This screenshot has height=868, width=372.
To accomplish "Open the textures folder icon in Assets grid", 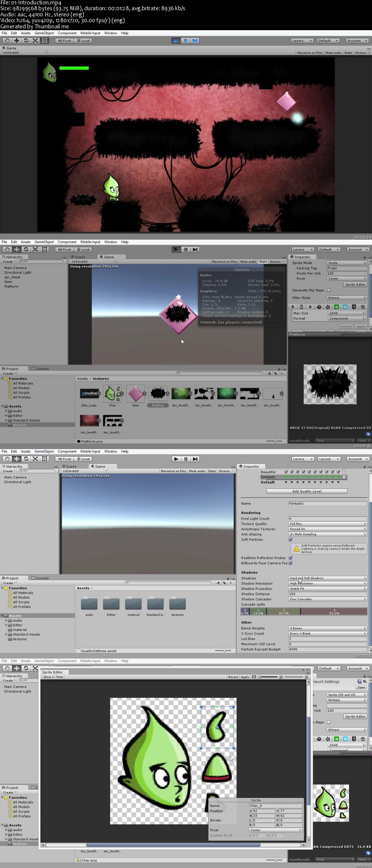I will tap(177, 604).
